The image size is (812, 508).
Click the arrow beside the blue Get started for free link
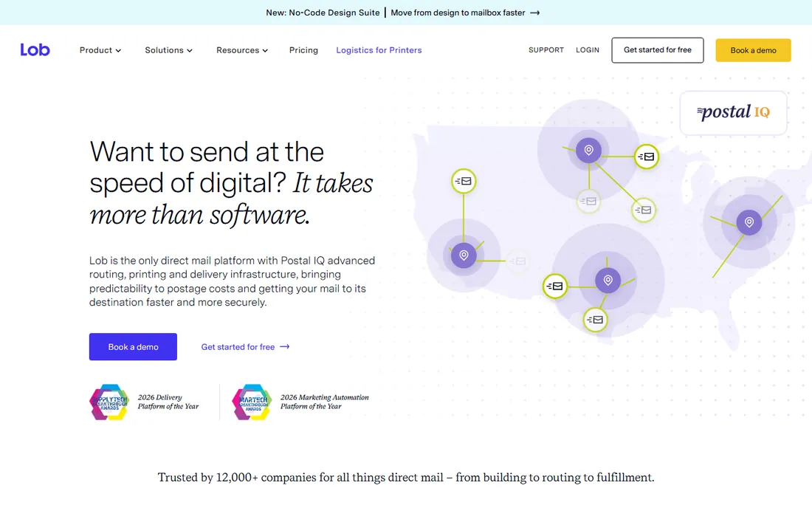click(285, 347)
